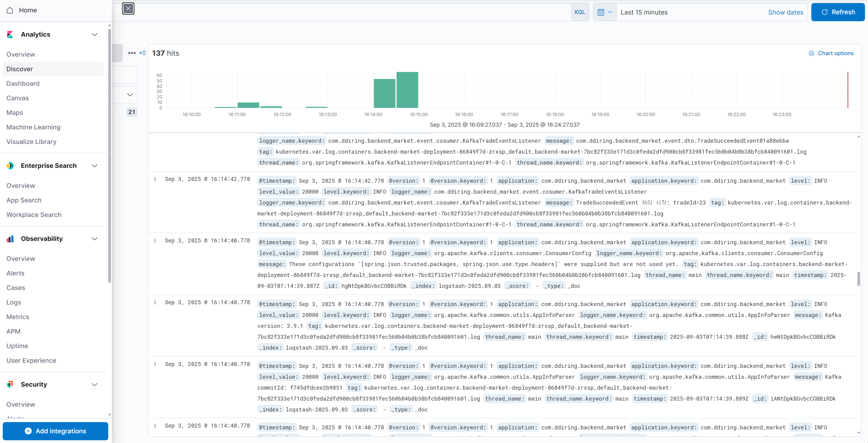
Task: Collapse the field sidebar arrow icon
Action: (143, 53)
